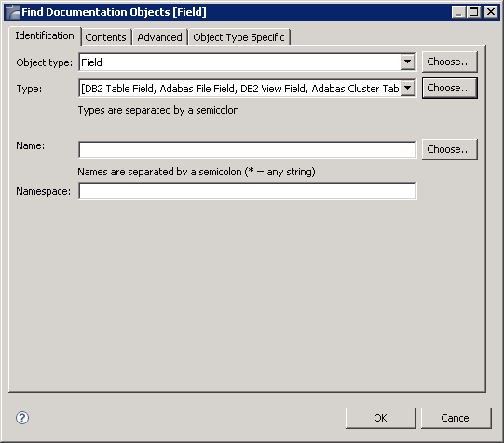
Task: Dismiss the dialog with Cancel
Action: 456,418
